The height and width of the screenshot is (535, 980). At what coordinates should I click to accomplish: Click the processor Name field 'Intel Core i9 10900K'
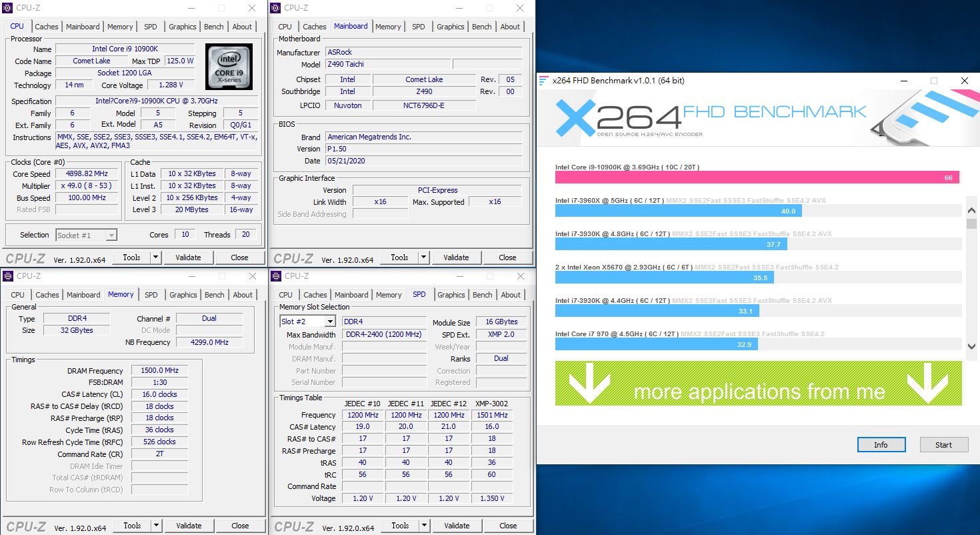tap(125, 49)
